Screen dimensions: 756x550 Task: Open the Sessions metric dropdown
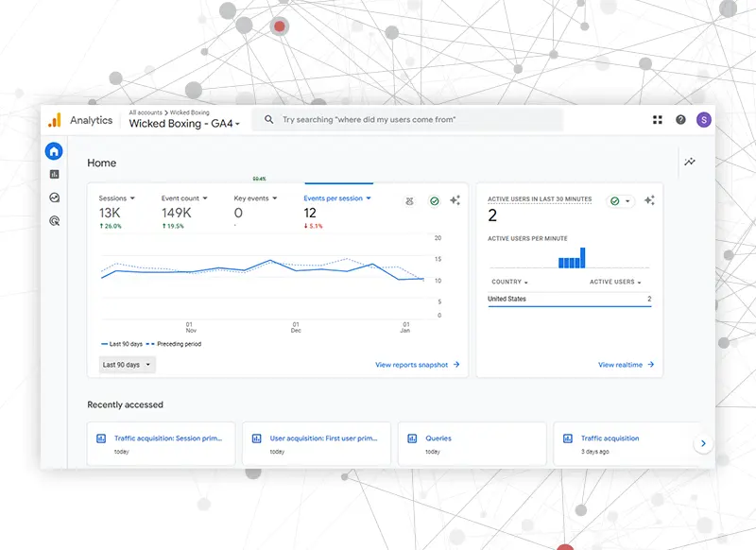point(117,198)
